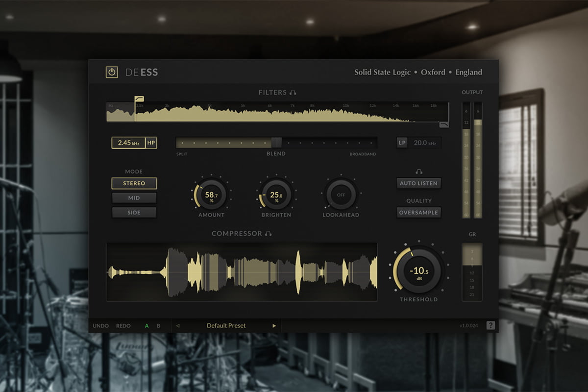The width and height of the screenshot is (588, 392).
Task: Click the Threshold knob
Action: (x=418, y=271)
